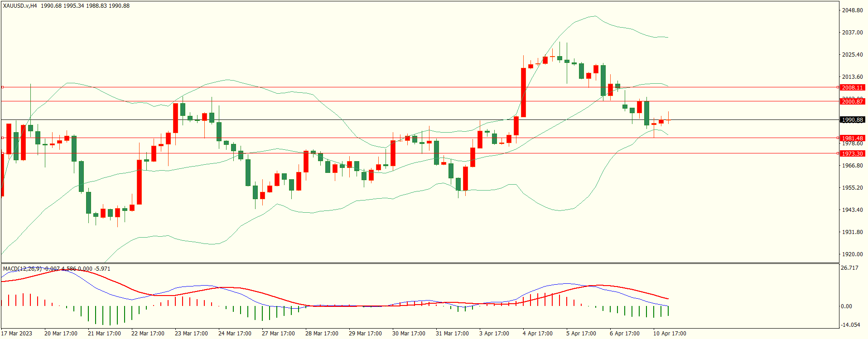Select the red 2008.11 price tag

[x=852, y=88]
